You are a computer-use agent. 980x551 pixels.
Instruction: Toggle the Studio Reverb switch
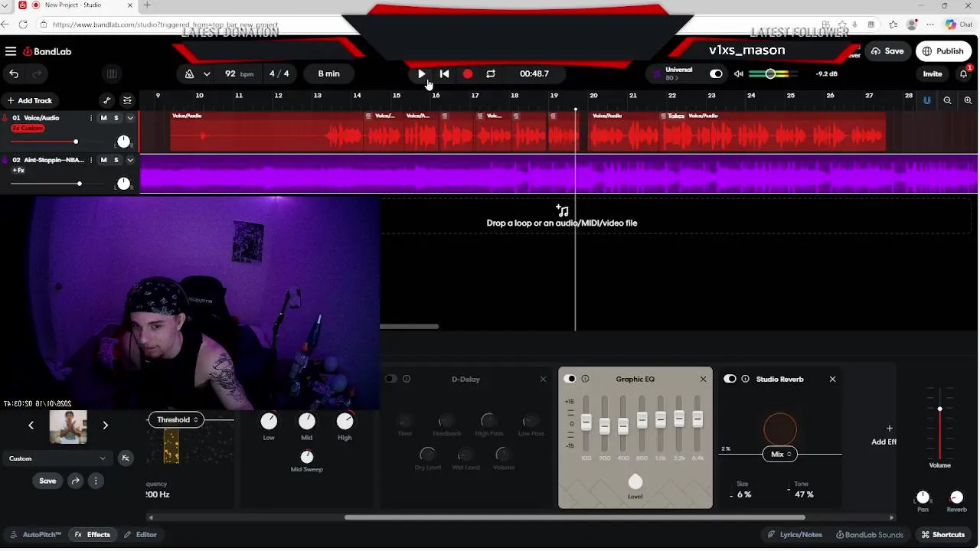pos(730,379)
